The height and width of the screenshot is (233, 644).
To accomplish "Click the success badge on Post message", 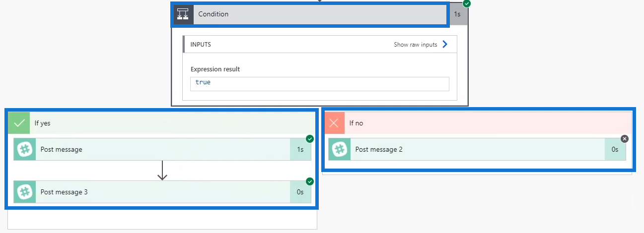I will 310,139.
